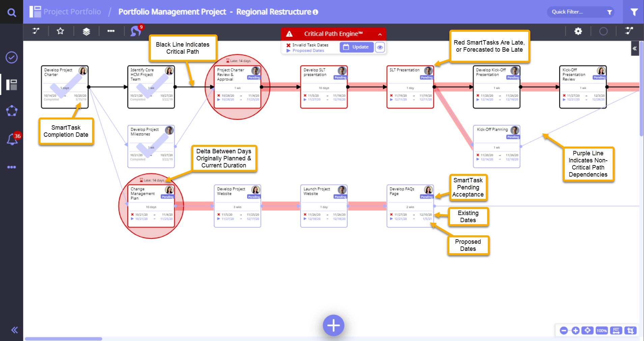Open the search icon in the sidebar
This screenshot has width=644, height=341.
(x=11, y=12)
